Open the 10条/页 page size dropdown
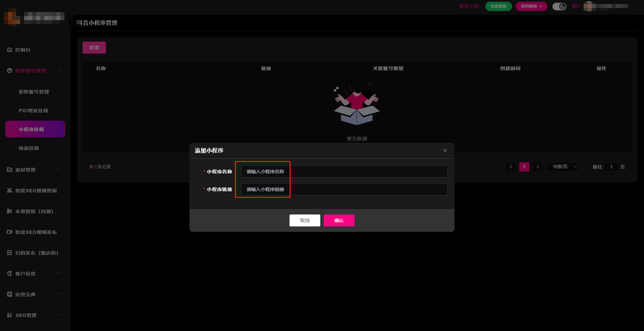644x331 pixels. point(562,167)
